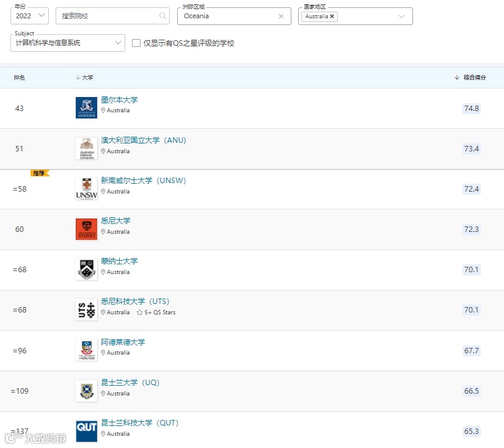Click the UNSW logo
504x448 pixels.
pyautogui.click(x=87, y=189)
